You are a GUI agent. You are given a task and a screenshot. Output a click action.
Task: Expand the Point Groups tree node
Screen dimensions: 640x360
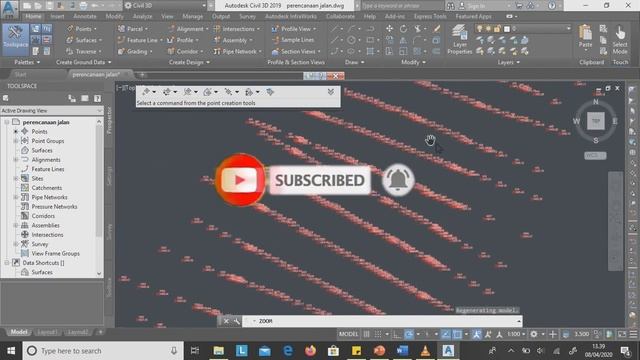[16, 141]
